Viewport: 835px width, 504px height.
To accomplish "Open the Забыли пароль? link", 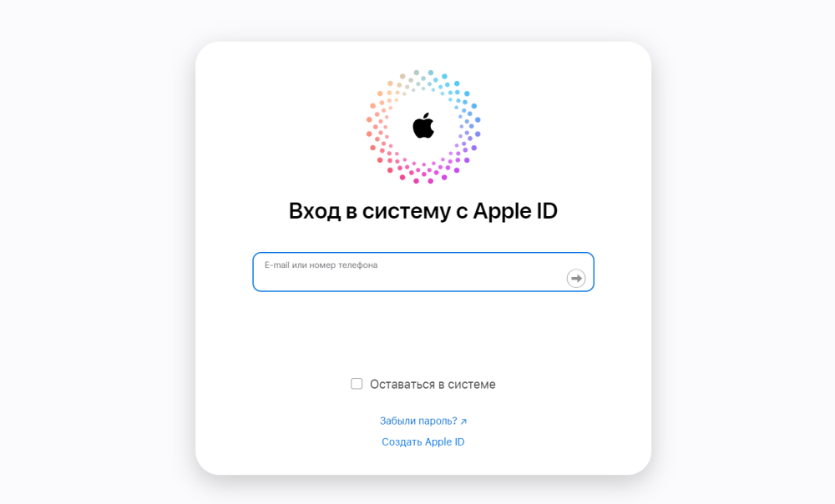I will 418,421.
